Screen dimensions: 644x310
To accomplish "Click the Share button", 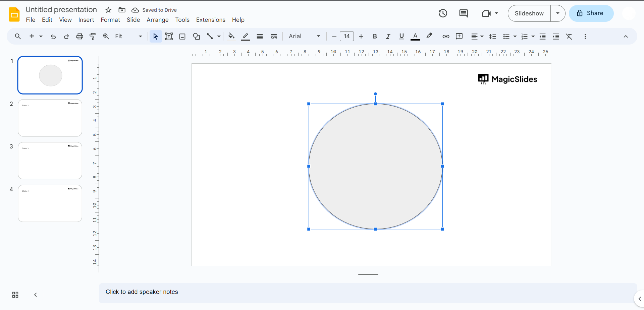I will coord(591,13).
